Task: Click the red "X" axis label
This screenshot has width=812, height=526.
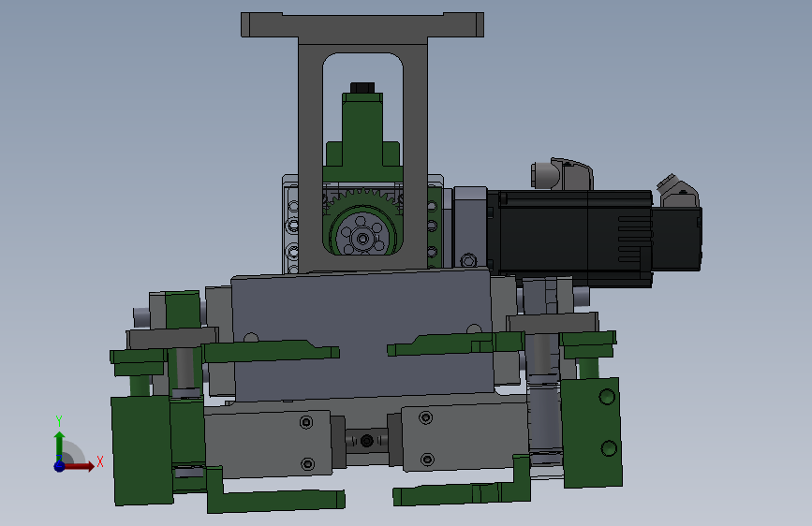Action: point(100,461)
